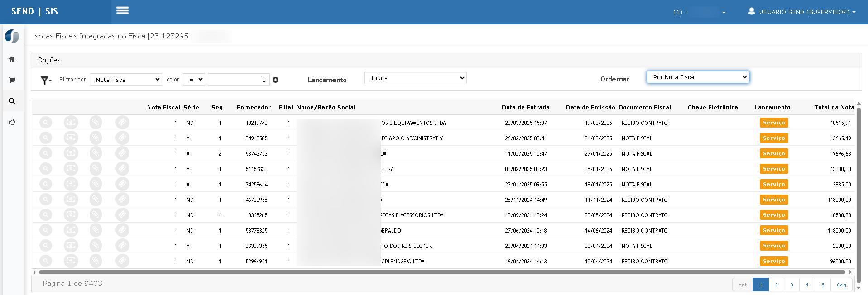The width and height of the screenshot is (868, 295).
Task: Click the 'Seg' next page button
Action: (x=841, y=285)
